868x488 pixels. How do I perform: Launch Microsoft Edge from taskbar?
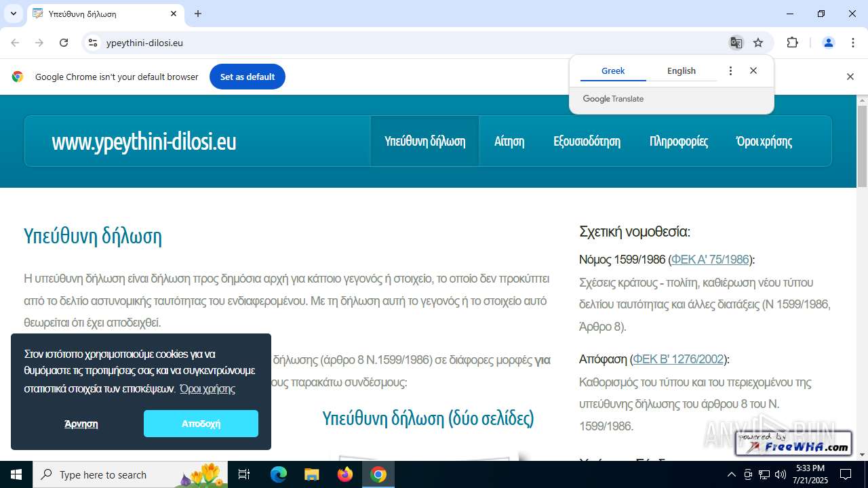click(279, 474)
